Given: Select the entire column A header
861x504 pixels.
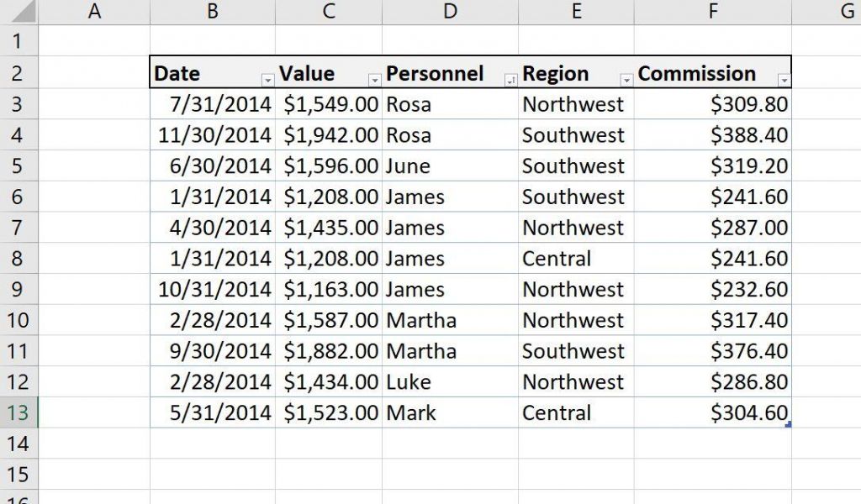Looking at the screenshot, I should pos(94,11).
